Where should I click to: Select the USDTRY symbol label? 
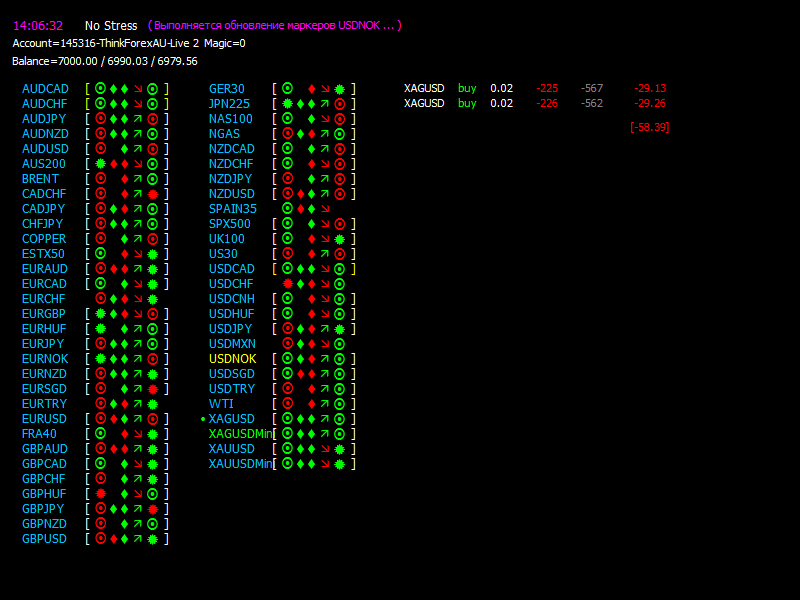(x=232, y=389)
